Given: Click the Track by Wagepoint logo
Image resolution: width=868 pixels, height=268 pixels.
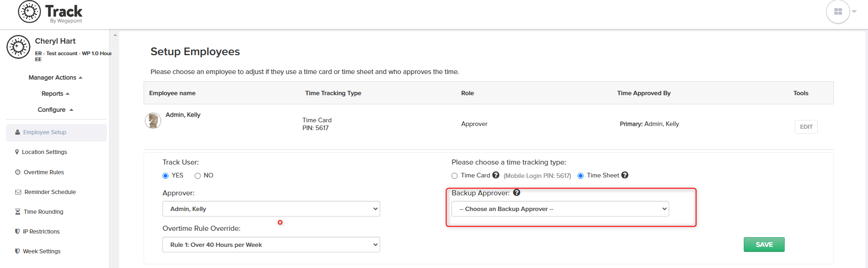Looking at the screenshot, I should tap(50, 12).
